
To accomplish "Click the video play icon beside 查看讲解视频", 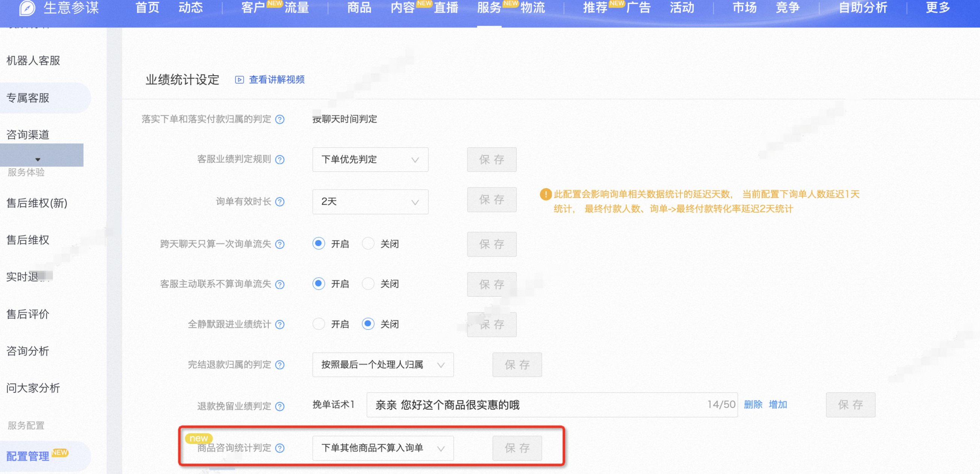I will coord(239,80).
